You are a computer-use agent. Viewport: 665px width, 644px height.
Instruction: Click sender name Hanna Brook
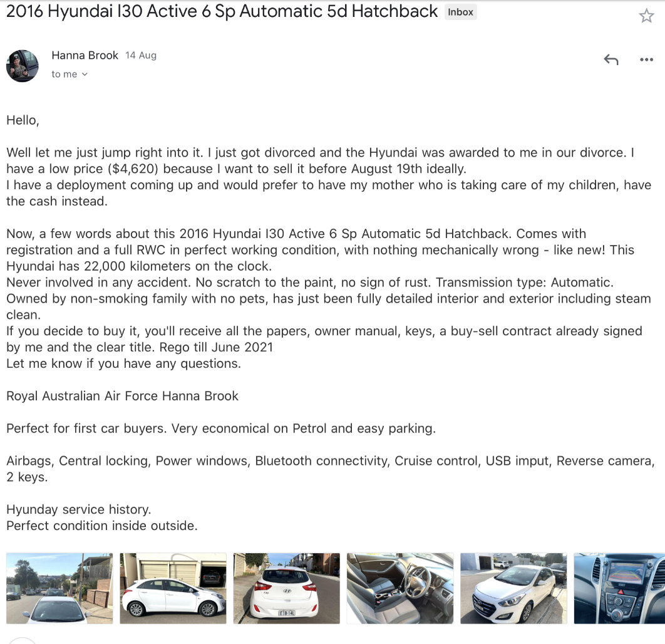(x=85, y=55)
